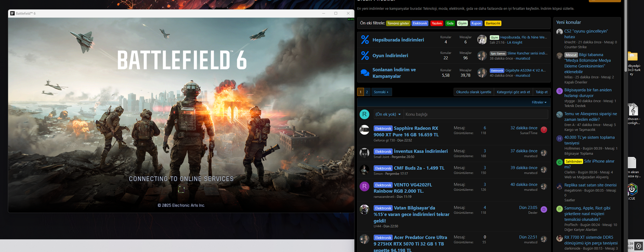This screenshot has height=252, width=644.
Task: Filter by Gıda prefix tag
Action: click(x=450, y=23)
